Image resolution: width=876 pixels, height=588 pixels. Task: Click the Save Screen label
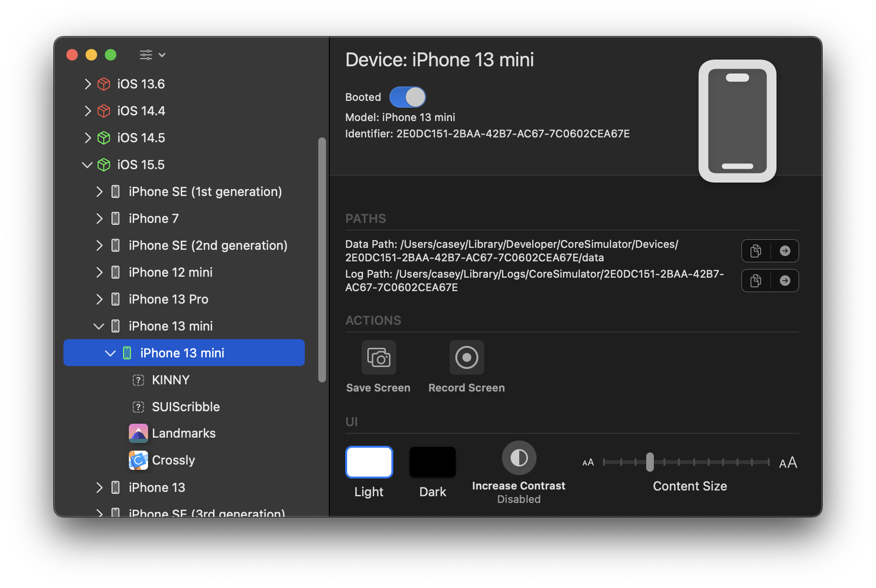[378, 388]
